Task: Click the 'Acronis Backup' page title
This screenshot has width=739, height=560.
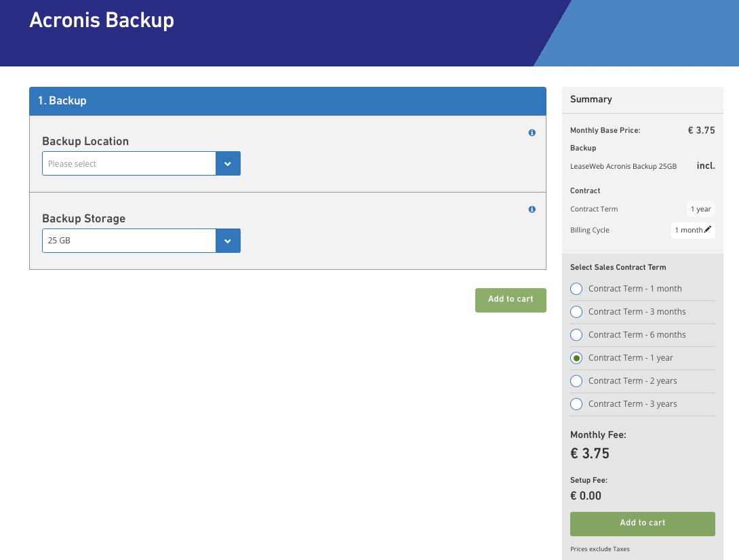Action: tap(102, 20)
